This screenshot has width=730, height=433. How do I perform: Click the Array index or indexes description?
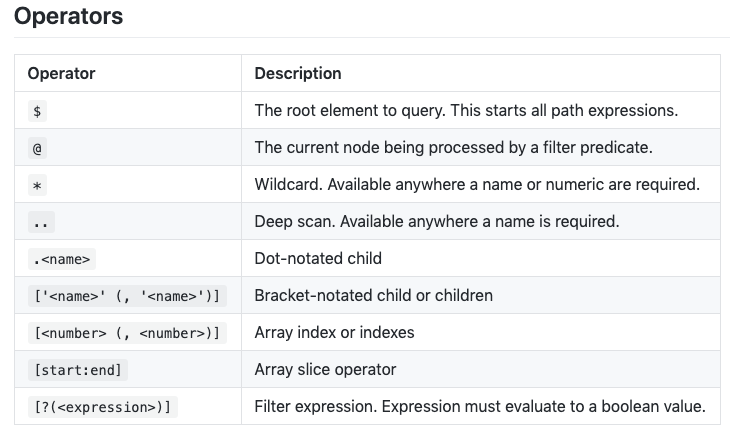(334, 333)
